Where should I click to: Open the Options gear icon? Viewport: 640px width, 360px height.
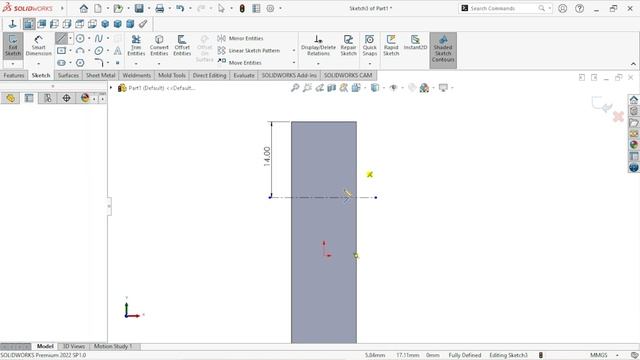click(x=270, y=8)
